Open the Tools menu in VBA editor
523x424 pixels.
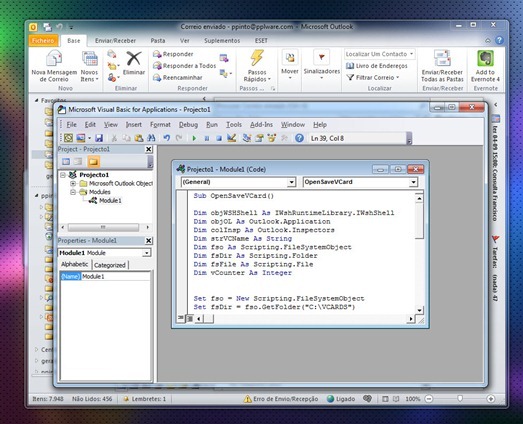tap(234, 124)
